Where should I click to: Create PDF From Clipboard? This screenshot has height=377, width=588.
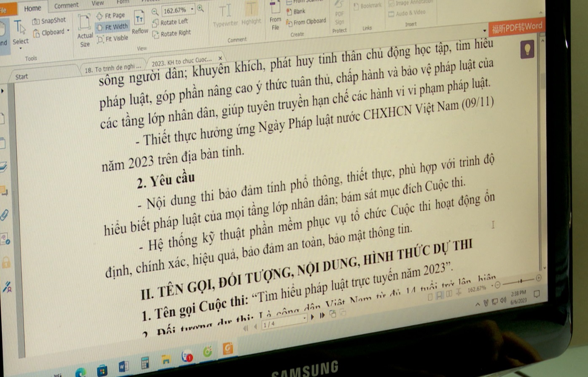(306, 21)
